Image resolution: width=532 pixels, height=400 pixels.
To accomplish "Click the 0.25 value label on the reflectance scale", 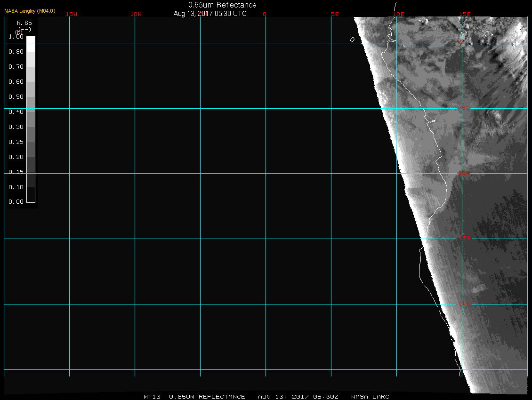I will point(16,142).
